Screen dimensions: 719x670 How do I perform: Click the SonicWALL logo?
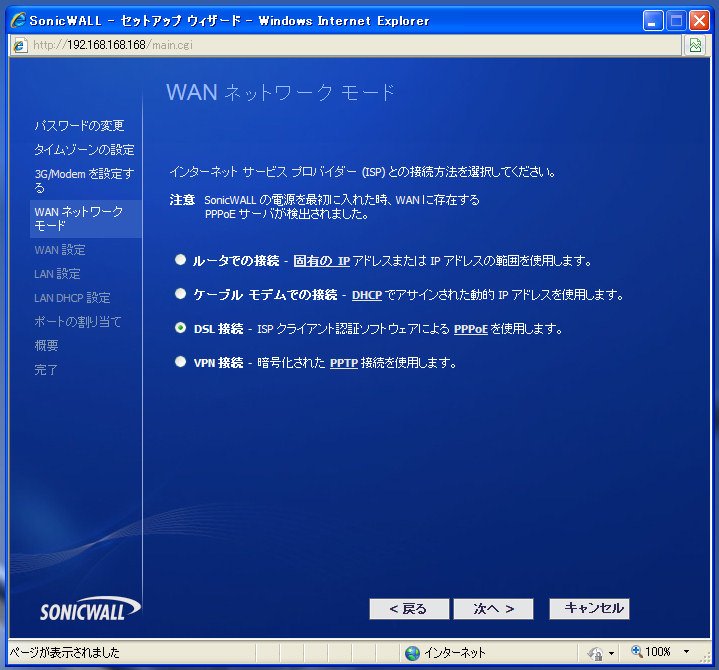click(x=89, y=609)
